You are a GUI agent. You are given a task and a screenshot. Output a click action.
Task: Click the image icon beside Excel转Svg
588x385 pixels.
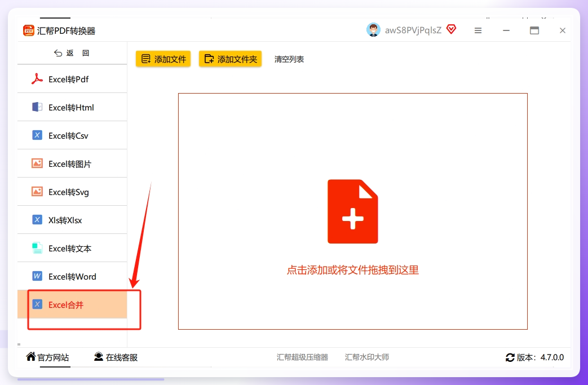click(37, 192)
